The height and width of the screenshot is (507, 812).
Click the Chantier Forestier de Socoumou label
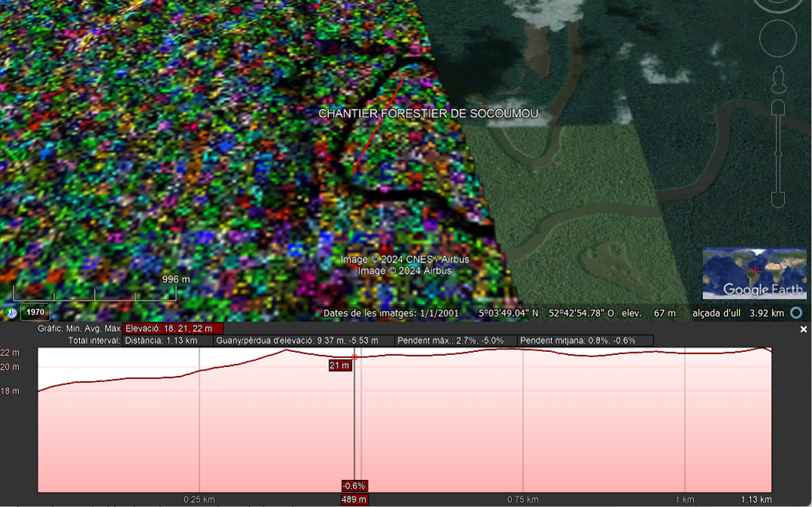(428, 114)
